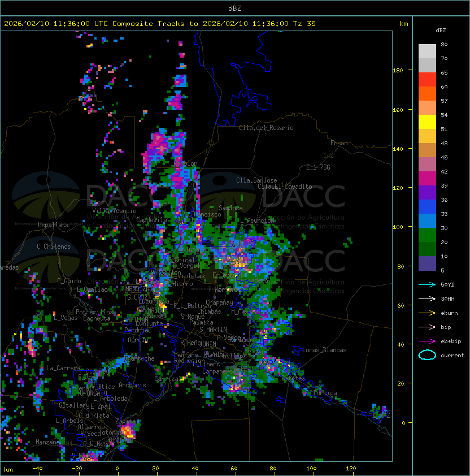The image size is (470, 476).
Task: Click the 'Villavicencio' map label
Action: 114,211
